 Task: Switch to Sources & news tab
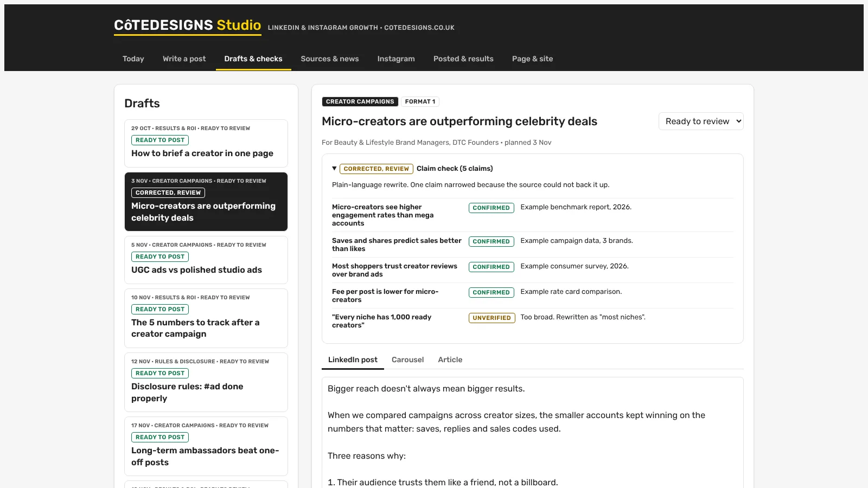coord(330,59)
